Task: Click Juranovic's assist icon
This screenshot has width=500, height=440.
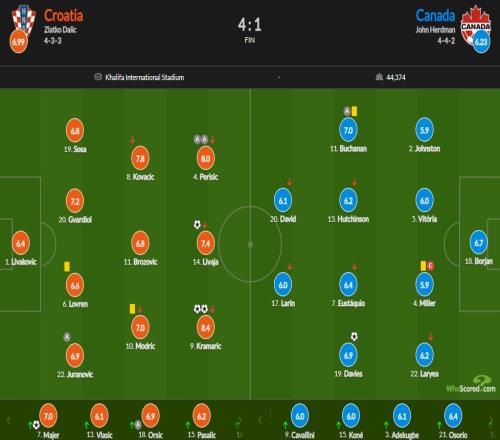Action: point(67,337)
